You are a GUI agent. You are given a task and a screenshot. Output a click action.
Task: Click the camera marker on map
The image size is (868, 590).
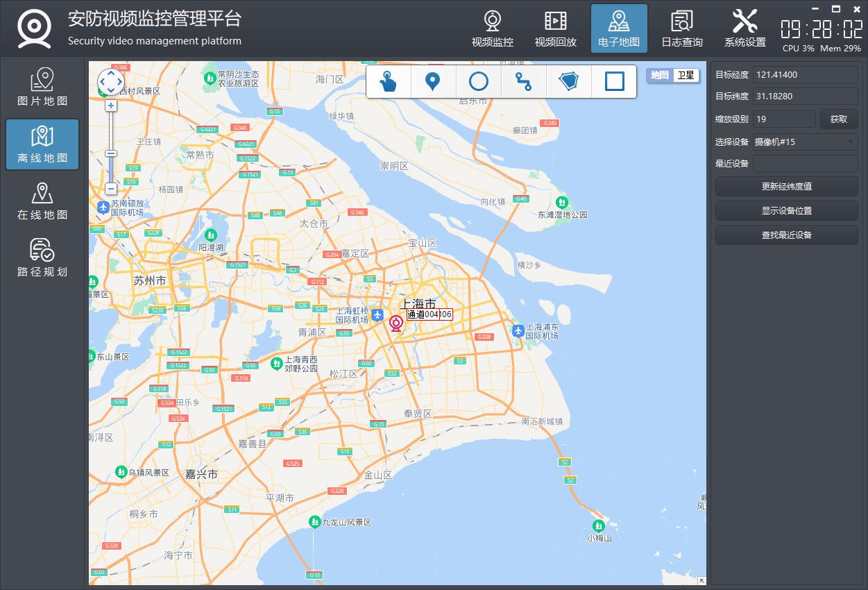coord(396,323)
